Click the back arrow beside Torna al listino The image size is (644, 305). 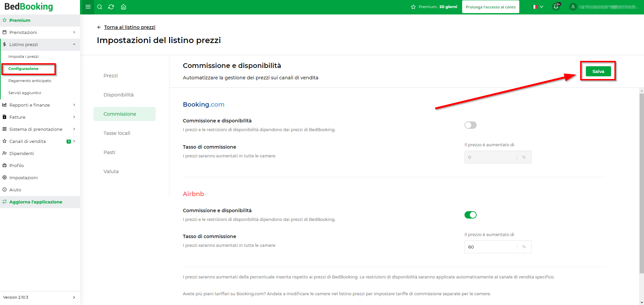tap(99, 27)
